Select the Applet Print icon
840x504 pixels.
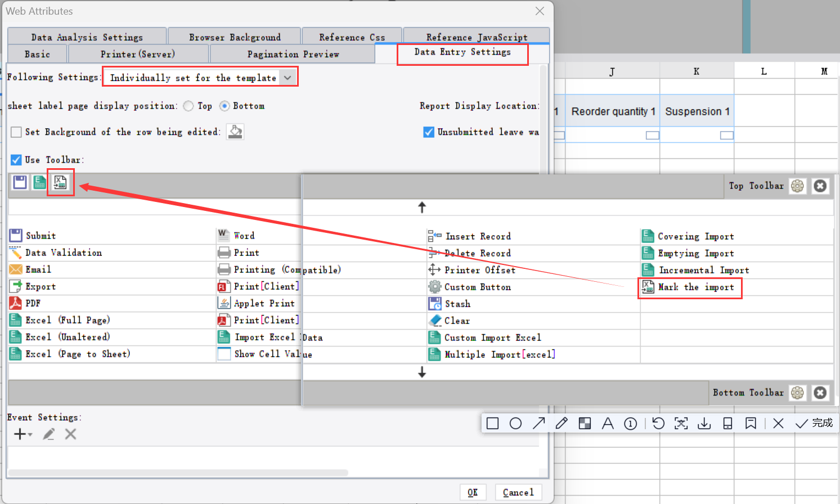click(x=224, y=303)
